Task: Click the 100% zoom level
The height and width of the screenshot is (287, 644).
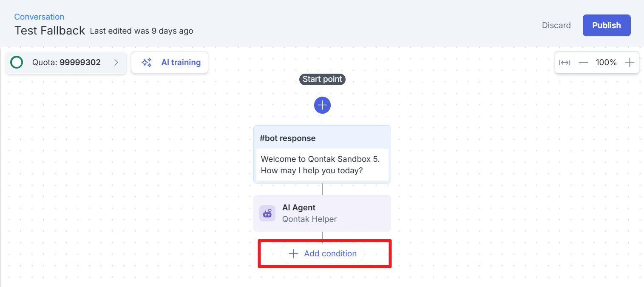Action: coord(606,63)
